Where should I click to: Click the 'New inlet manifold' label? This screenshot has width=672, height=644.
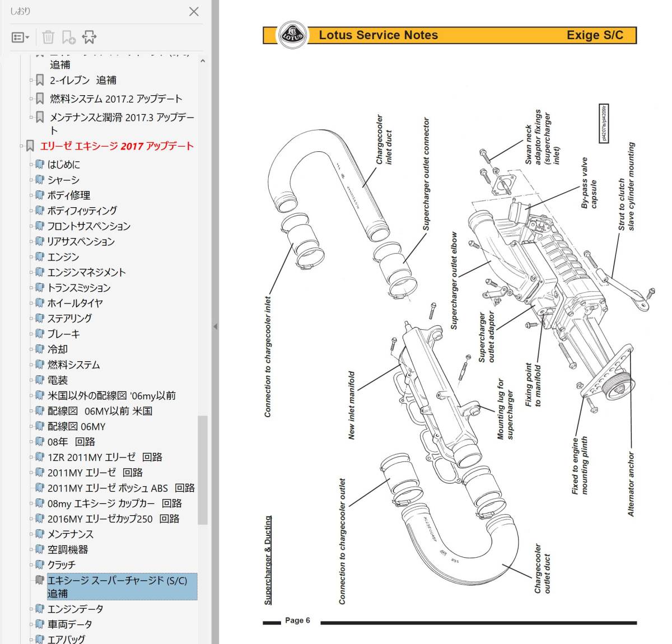352,405
